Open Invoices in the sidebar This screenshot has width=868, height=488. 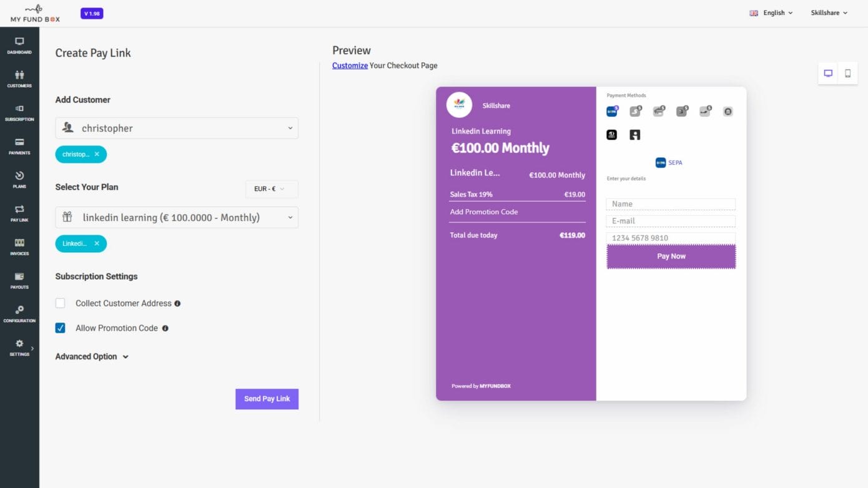coord(19,246)
